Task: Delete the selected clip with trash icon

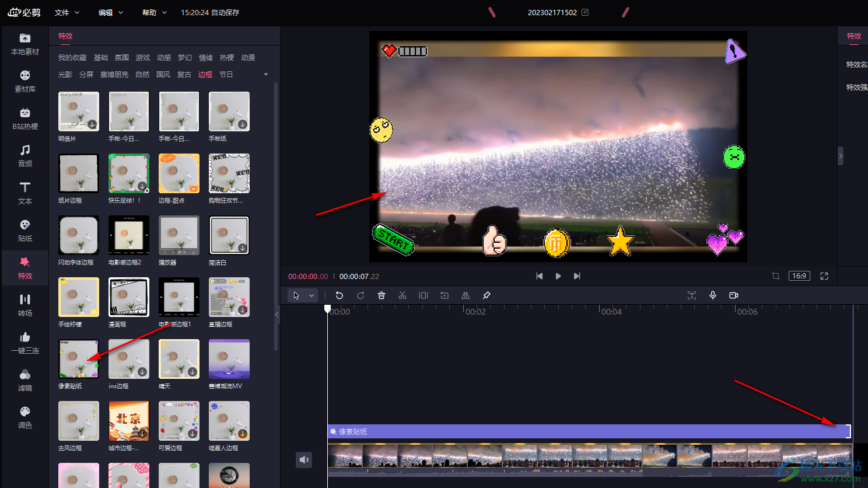Action: click(381, 295)
